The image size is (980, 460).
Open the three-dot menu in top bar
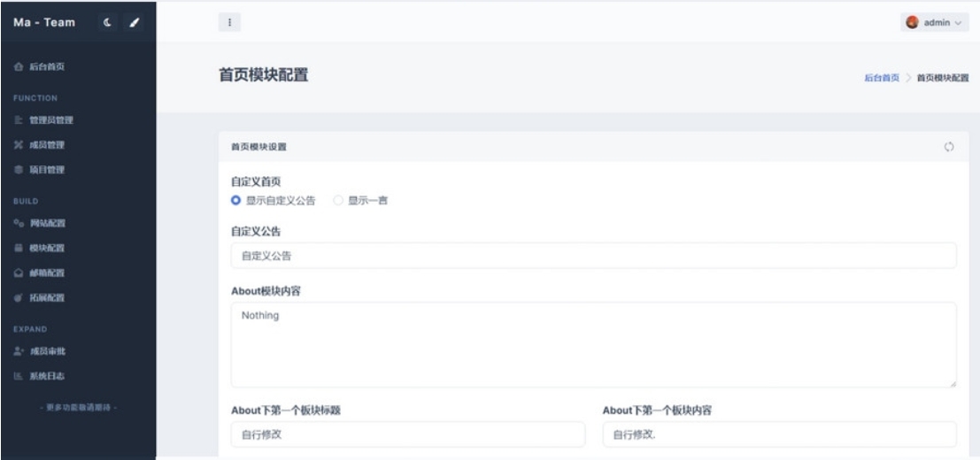coord(229,21)
